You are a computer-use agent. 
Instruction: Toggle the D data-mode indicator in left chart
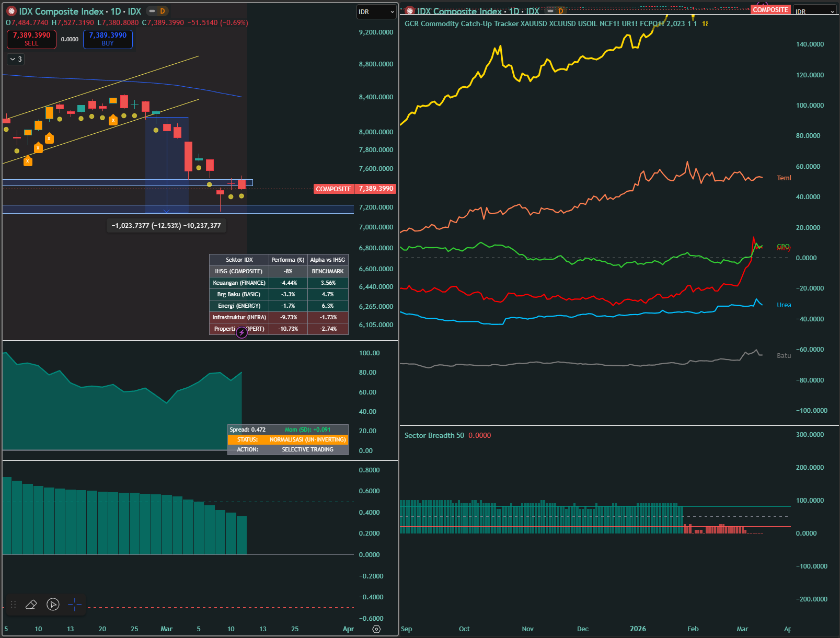click(x=163, y=11)
